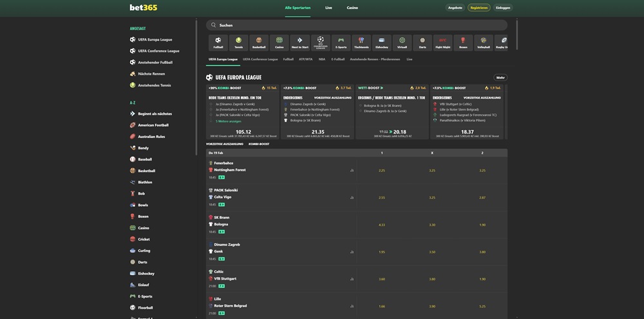Open the E-Sports tile in the sports row

pyautogui.click(x=341, y=43)
